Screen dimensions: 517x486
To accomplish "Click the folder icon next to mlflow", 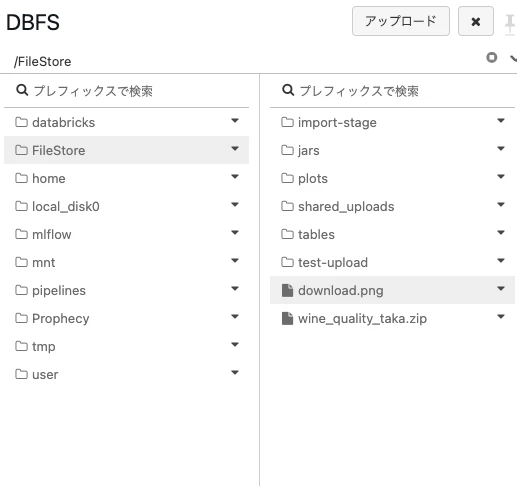I will [21, 234].
